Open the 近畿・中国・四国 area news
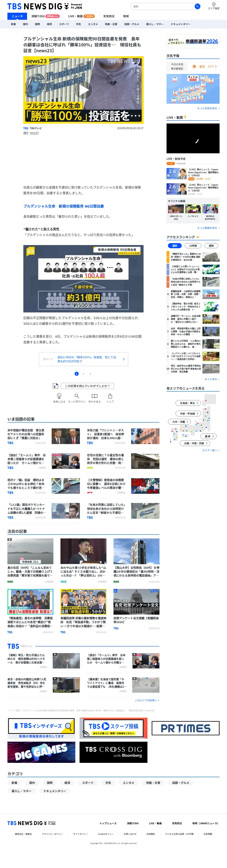Image resolution: width=227 pixels, height=868 pixels. [195, 443]
